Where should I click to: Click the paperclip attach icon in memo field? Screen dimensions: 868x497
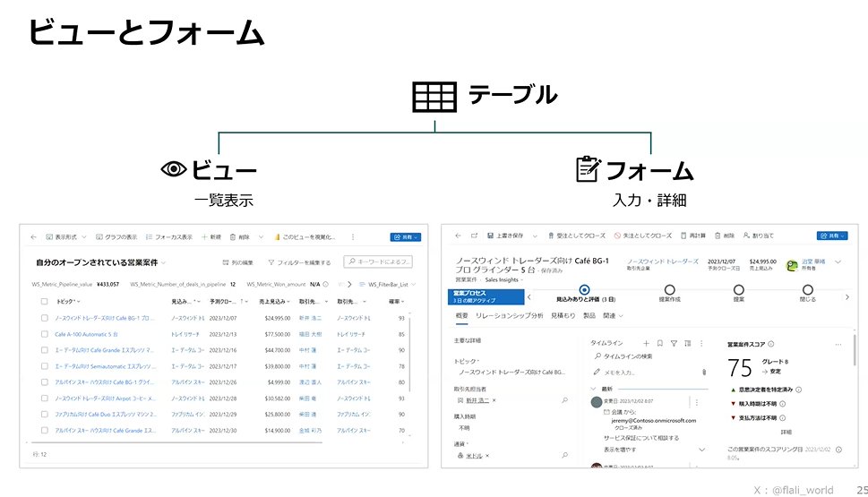click(704, 372)
